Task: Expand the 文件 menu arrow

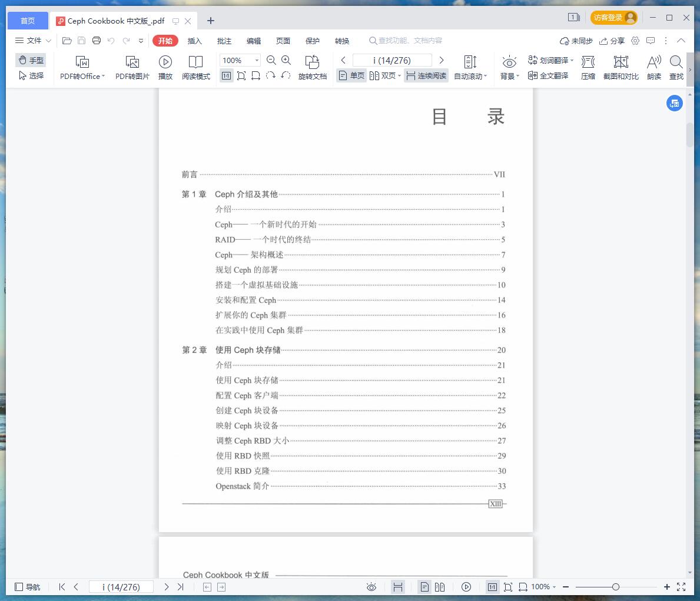Action: [x=49, y=41]
